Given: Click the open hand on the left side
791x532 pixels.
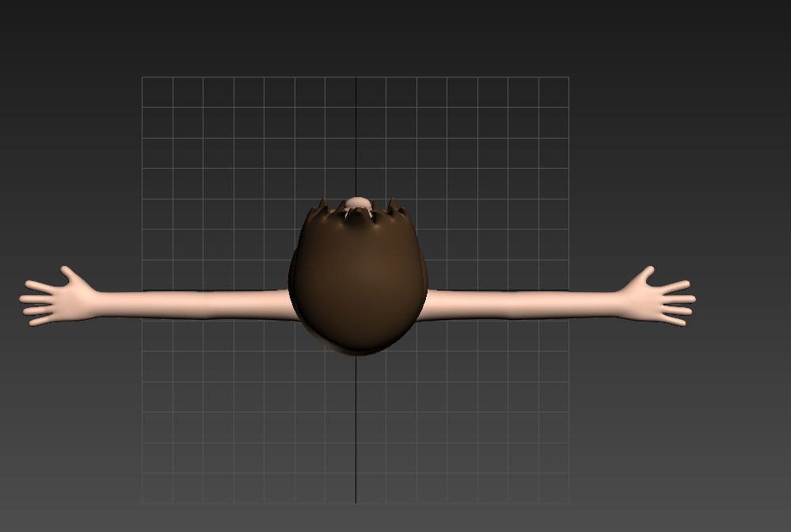Looking at the screenshot, I should (58, 298).
